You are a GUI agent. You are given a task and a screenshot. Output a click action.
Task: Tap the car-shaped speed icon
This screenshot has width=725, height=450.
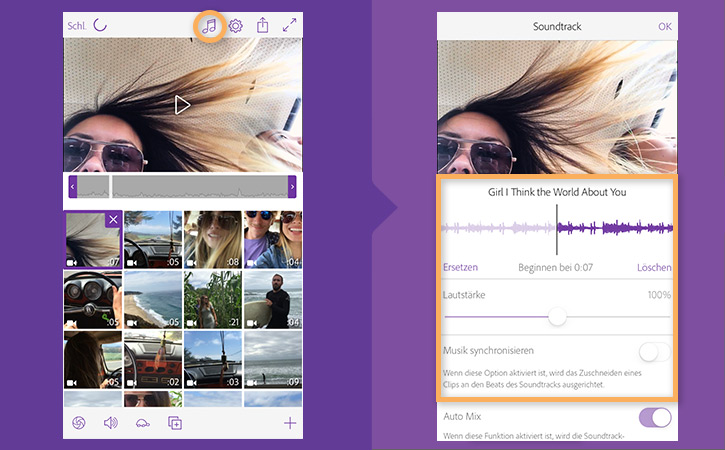pos(142,423)
